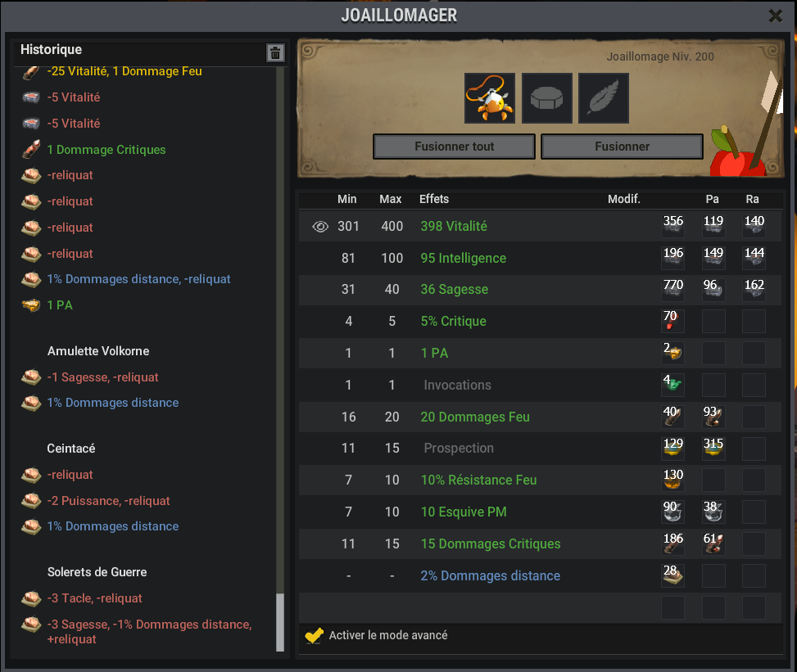Select Solerets de Guerre history entry
The image size is (797, 672).
[x=97, y=572]
